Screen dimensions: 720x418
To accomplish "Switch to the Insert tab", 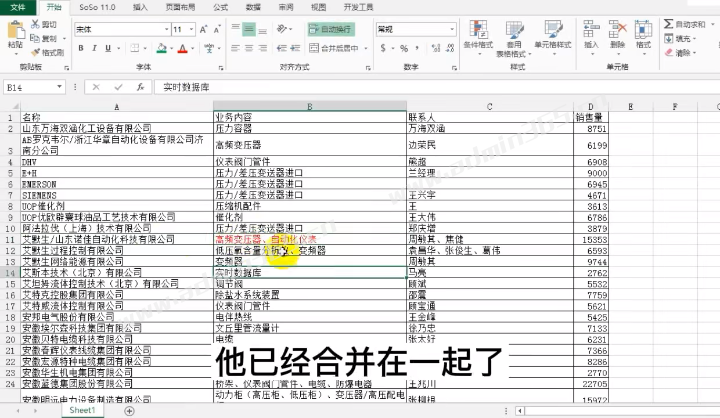I will pyautogui.click(x=140, y=7).
